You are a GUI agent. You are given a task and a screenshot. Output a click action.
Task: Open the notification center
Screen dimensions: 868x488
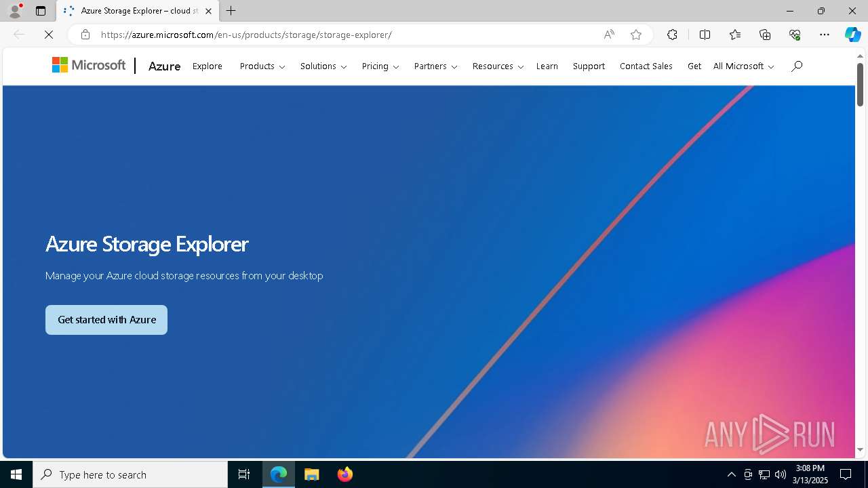(x=846, y=474)
